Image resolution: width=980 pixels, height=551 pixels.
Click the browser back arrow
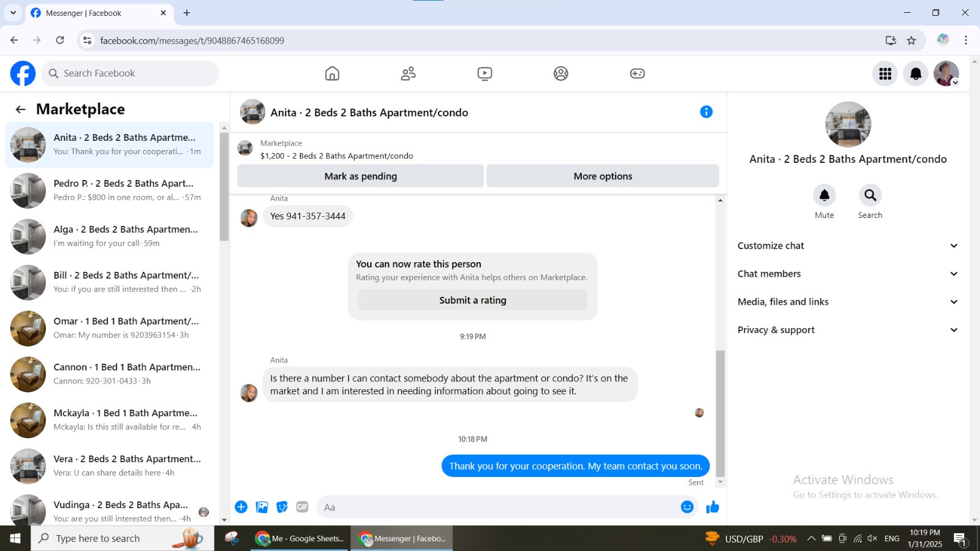14,40
